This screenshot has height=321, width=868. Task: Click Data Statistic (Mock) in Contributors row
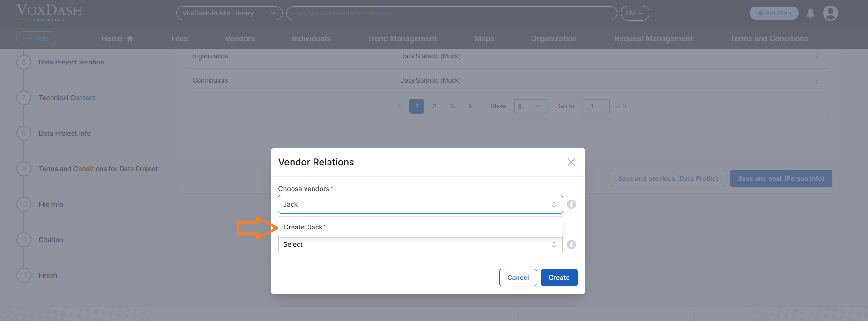(x=430, y=80)
